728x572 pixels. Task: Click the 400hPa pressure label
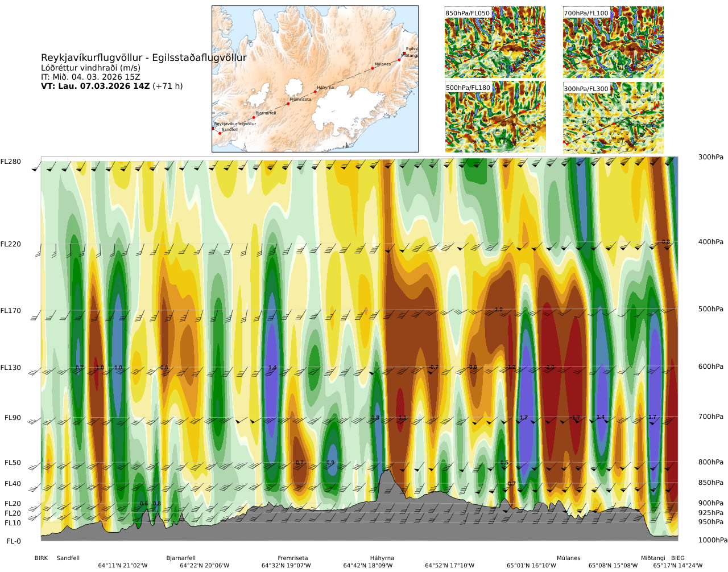point(711,242)
